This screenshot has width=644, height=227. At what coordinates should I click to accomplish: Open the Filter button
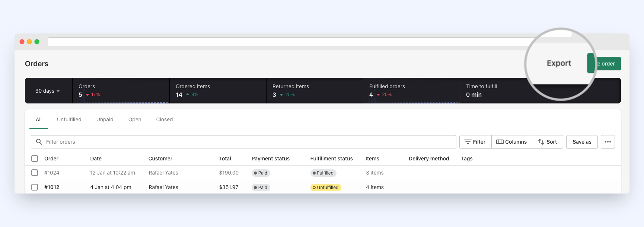click(x=475, y=142)
